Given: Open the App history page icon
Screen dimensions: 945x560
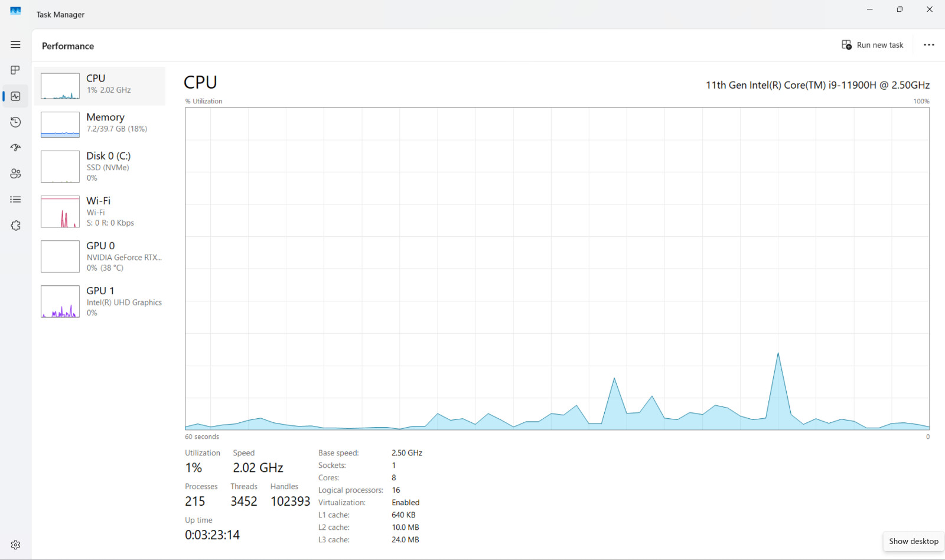Looking at the screenshot, I should pos(15,122).
